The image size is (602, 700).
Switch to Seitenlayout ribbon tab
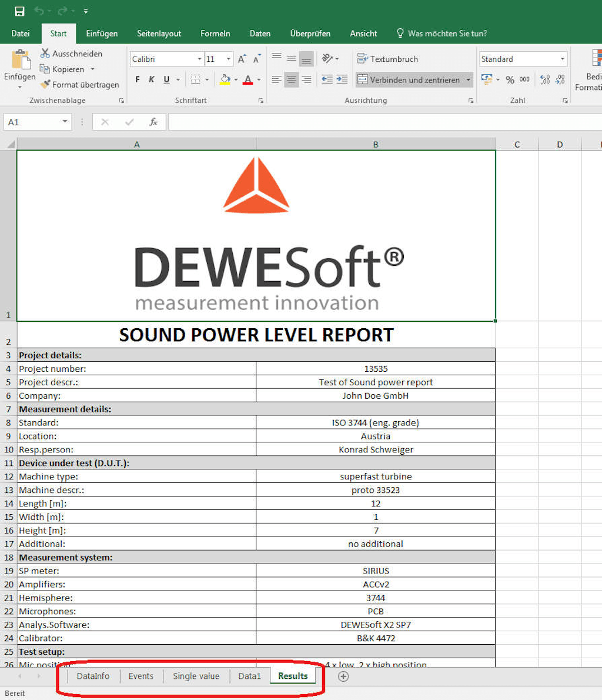159,34
